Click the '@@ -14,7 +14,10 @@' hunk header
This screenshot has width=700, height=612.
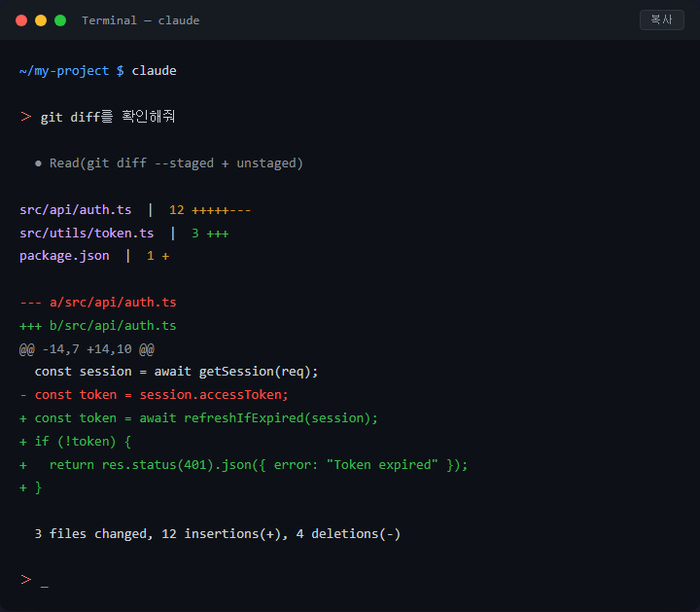pyautogui.click(x=87, y=348)
